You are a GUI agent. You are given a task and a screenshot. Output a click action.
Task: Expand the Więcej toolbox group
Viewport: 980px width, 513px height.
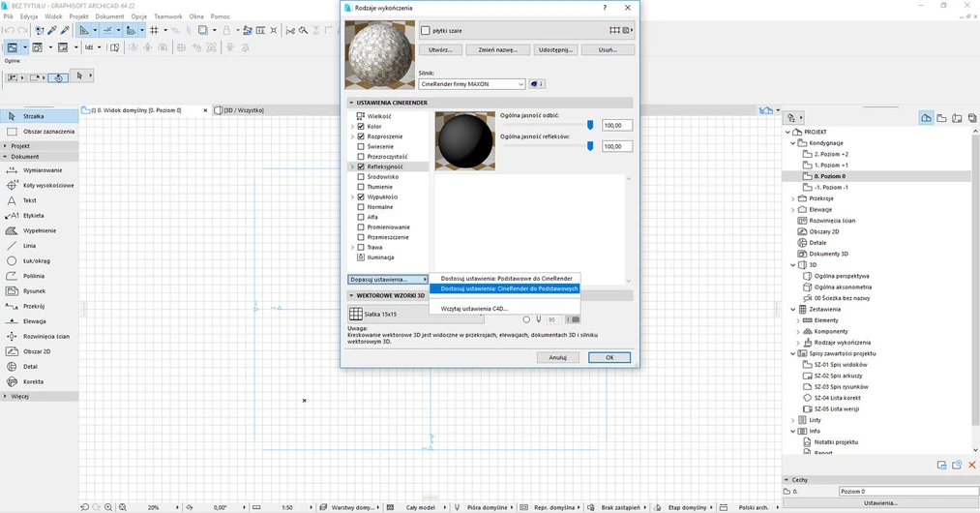pyautogui.click(x=6, y=396)
